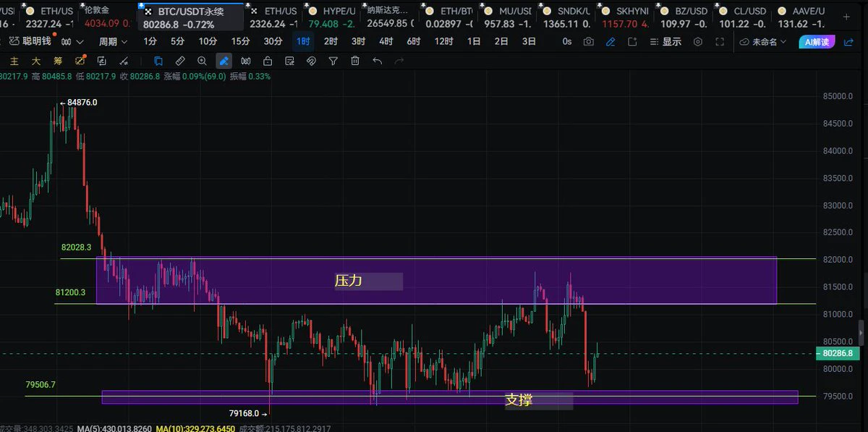
Task: Activate the zoom-in magnifier tool
Action: 202,61
